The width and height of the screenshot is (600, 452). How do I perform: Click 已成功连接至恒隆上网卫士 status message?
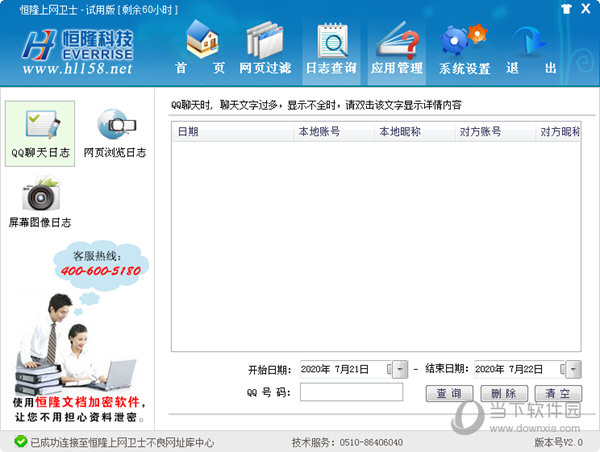pos(122,442)
